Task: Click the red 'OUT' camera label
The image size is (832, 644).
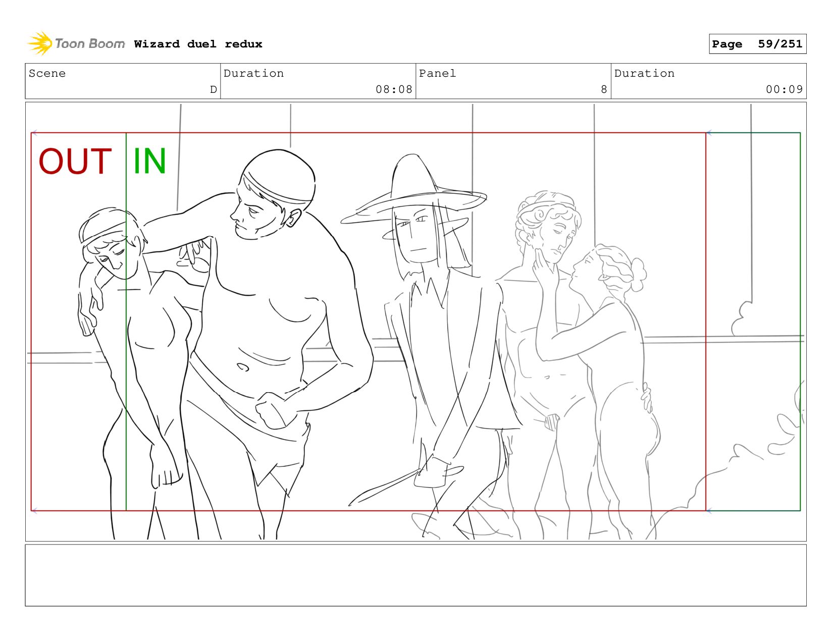Action: [75, 162]
